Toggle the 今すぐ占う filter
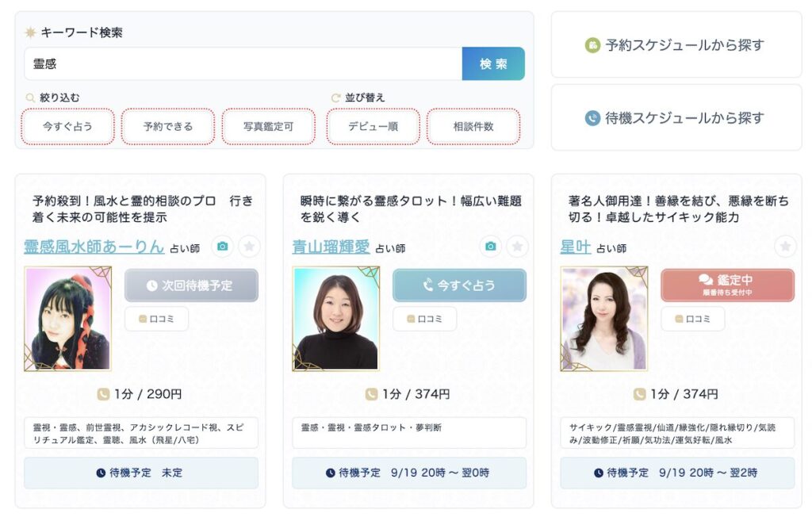The width and height of the screenshot is (812, 517). coord(67,126)
